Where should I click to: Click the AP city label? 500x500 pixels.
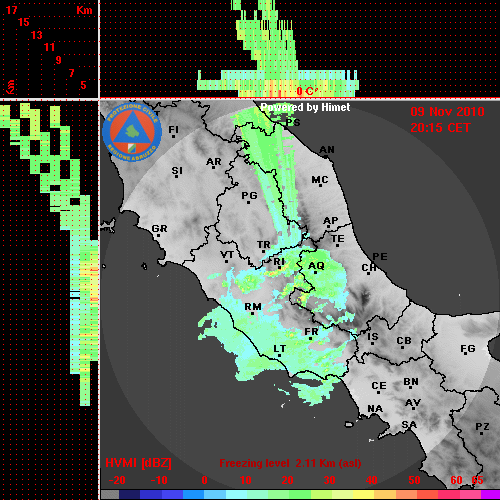[330, 221]
